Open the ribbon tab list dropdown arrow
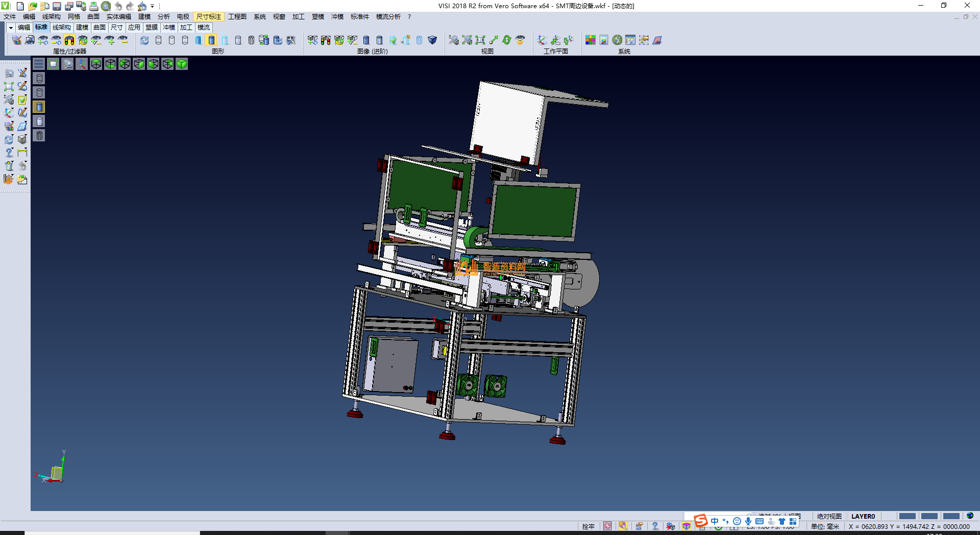This screenshot has width=980, height=535. point(11,28)
